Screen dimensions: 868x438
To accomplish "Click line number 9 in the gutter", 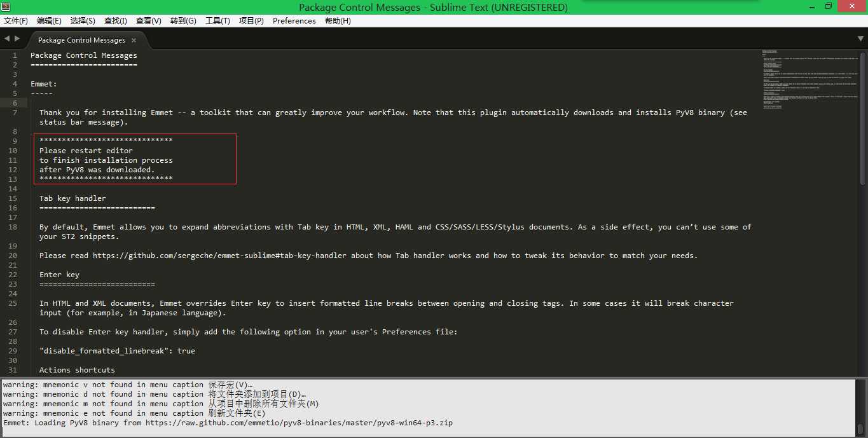I will pyautogui.click(x=15, y=141).
